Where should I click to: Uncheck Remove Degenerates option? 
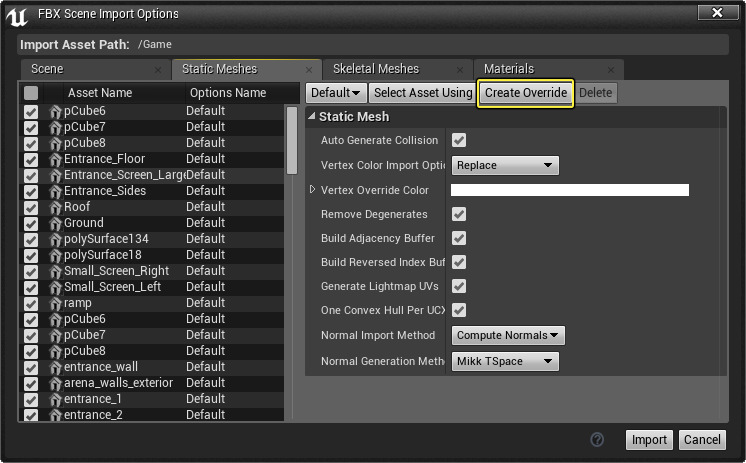[459, 214]
